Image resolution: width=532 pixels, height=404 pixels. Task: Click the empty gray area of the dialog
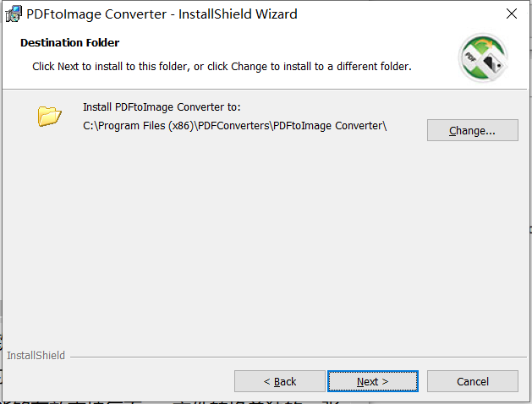tap(265, 237)
